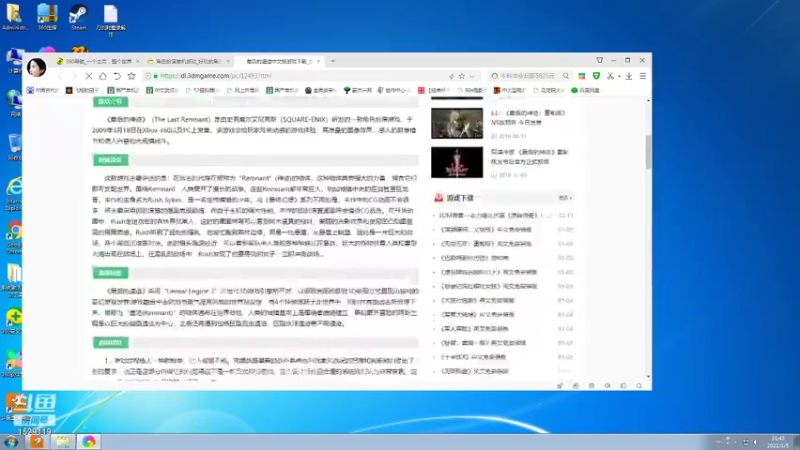Bookmark page with address bar star
Screen dimensions: 800x450
click(x=462, y=76)
